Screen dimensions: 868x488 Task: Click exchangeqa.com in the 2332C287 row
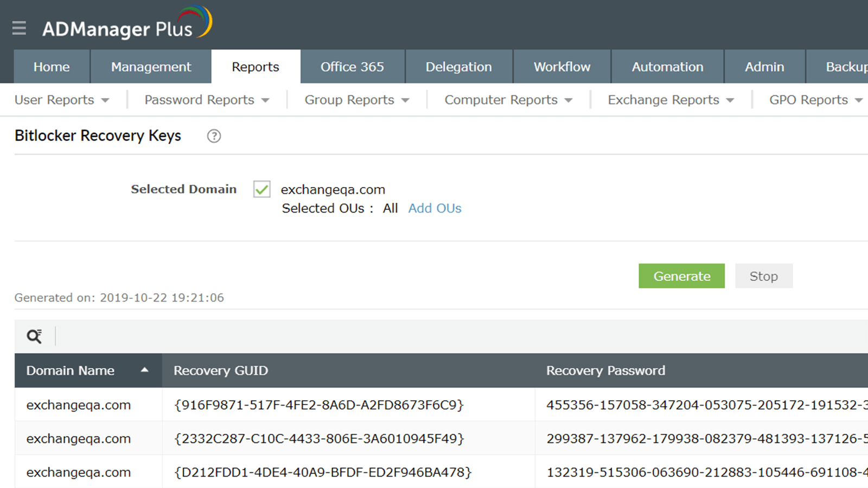(x=79, y=439)
